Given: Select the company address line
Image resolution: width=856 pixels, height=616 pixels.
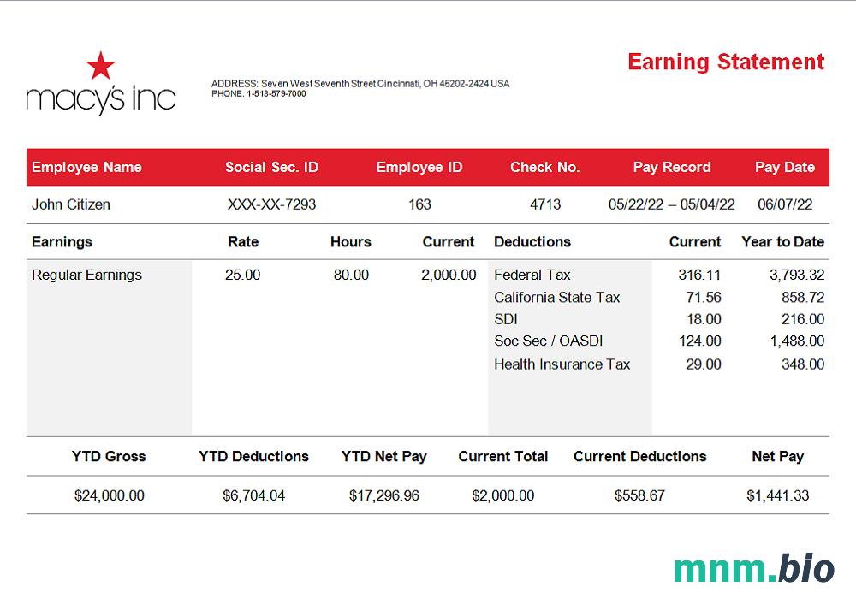Looking at the screenshot, I should [360, 84].
